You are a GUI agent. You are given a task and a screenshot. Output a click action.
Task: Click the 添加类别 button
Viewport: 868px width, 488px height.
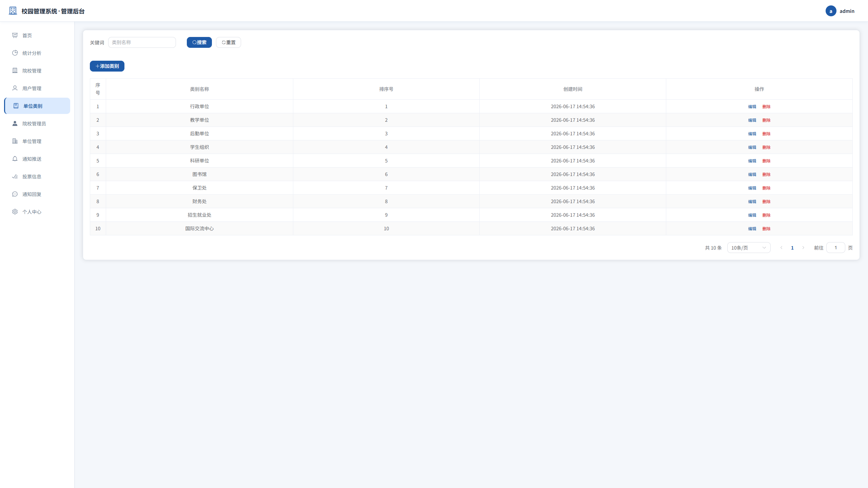point(107,66)
